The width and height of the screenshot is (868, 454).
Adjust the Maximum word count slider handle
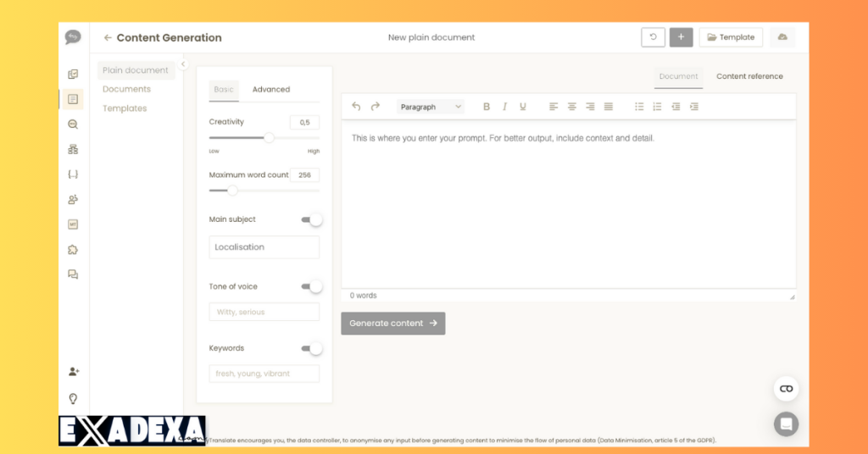coord(232,191)
